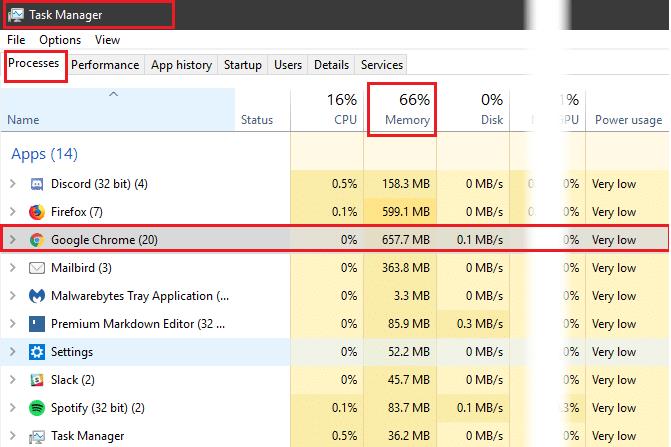This screenshot has width=671, height=447.
Task: Open the Services tab
Action: click(382, 65)
